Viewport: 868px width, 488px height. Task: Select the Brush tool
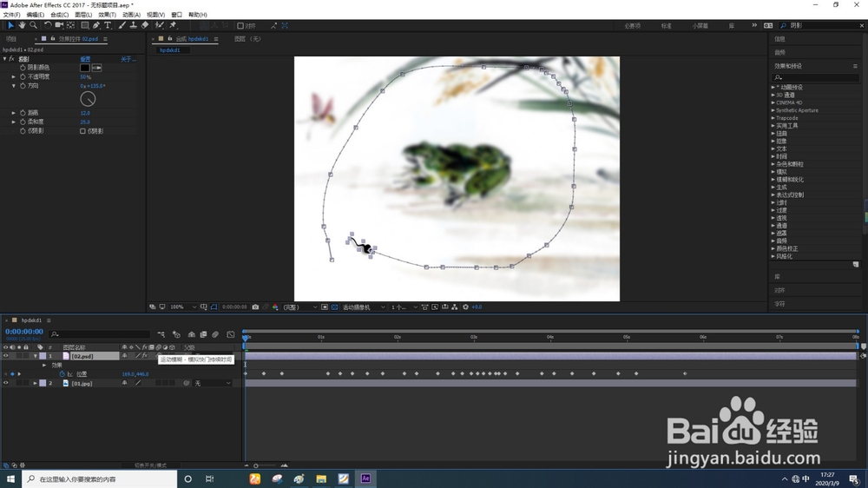click(122, 25)
